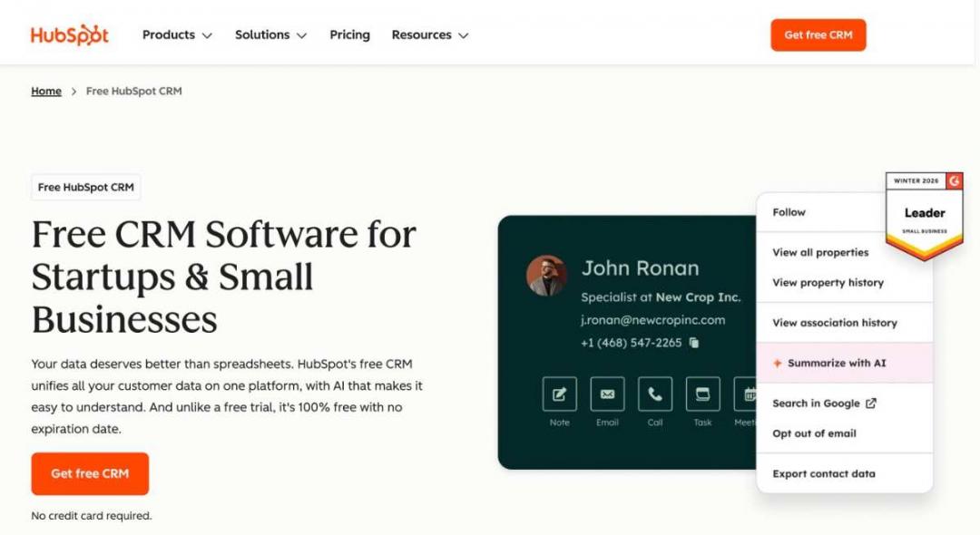This screenshot has height=535, width=980.
Task: Click the main heading Free CRM Software
Action: [x=224, y=277]
